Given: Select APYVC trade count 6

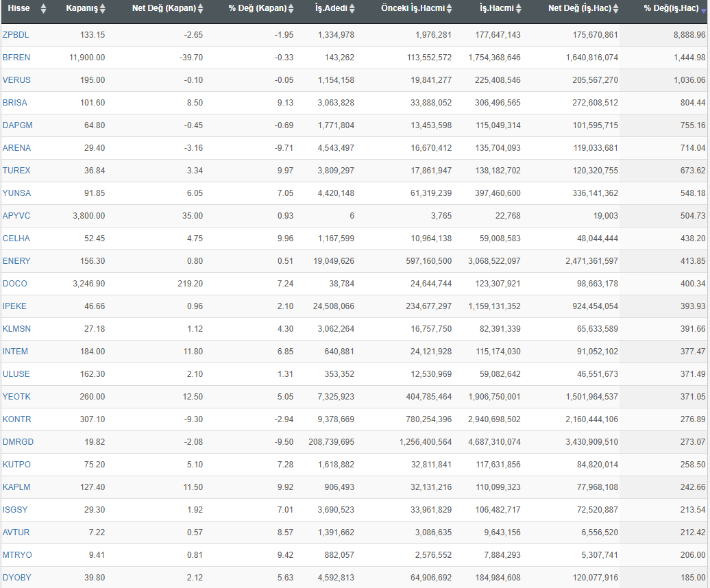Looking at the screenshot, I should (x=352, y=216).
